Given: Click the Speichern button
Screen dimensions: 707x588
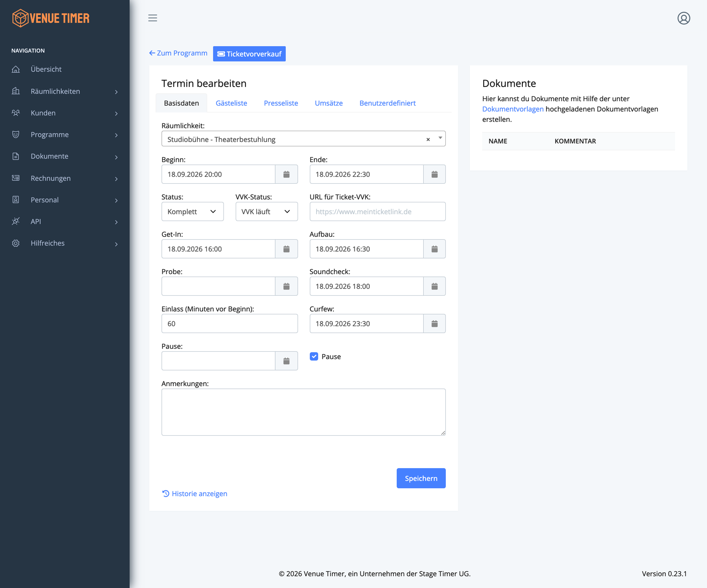Looking at the screenshot, I should tap(421, 478).
